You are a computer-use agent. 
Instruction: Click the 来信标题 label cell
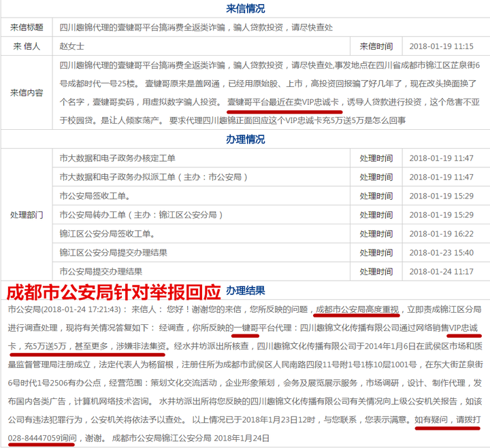(27, 27)
